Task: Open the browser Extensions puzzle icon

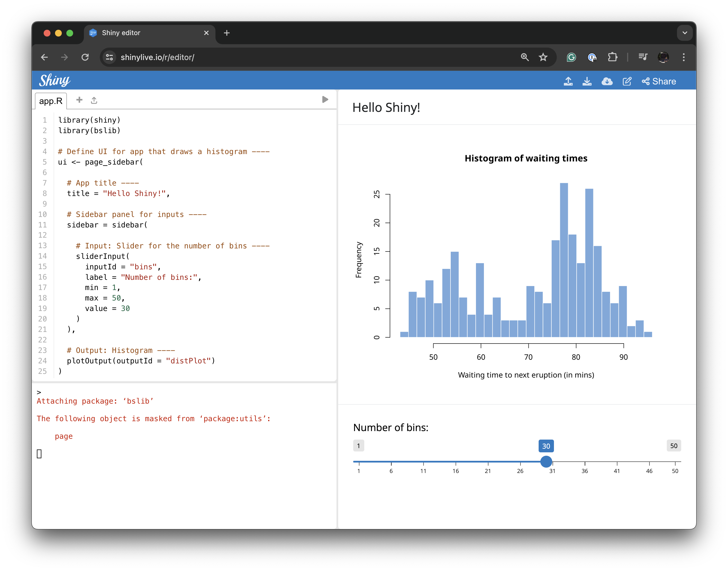Action: [612, 57]
